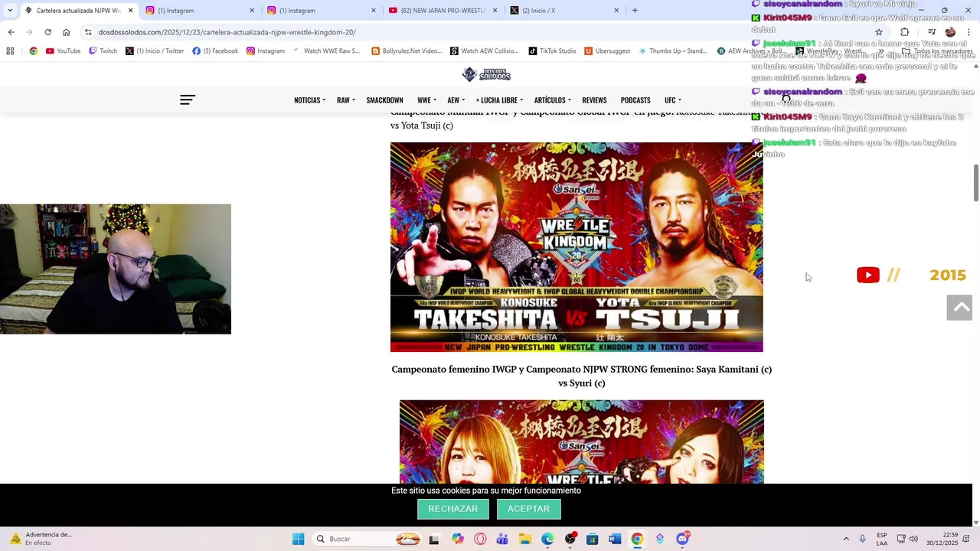The width and height of the screenshot is (980, 551).
Task: Expand the RAW menu
Action: [345, 100]
